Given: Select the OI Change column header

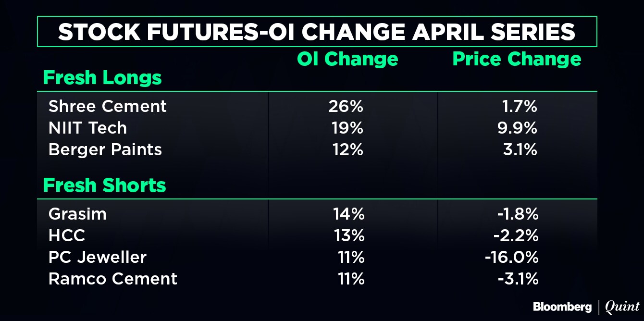Looking at the screenshot, I should coord(347,59).
